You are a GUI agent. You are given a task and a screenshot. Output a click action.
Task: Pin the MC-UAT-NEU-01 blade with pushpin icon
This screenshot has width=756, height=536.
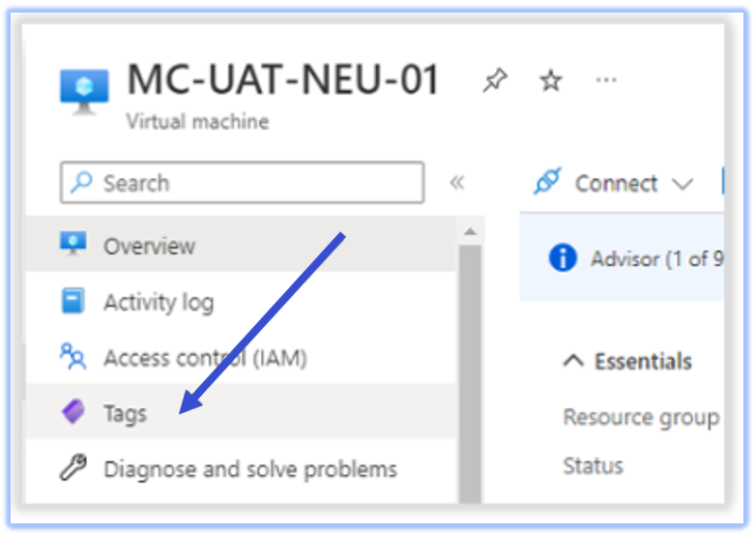(x=495, y=80)
